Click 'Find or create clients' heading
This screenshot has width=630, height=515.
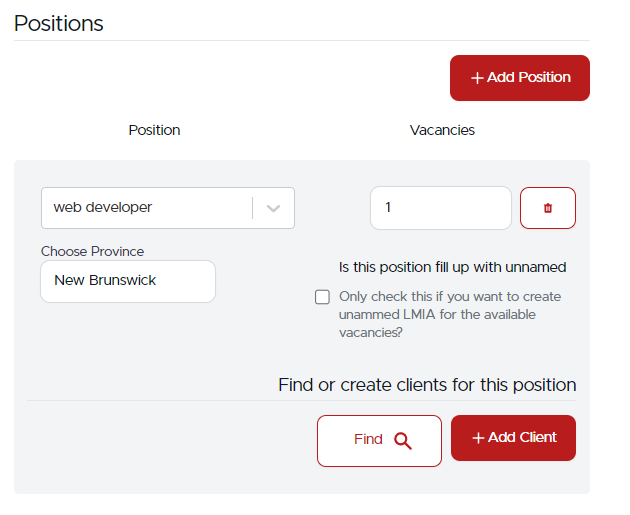[x=427, y=385]
